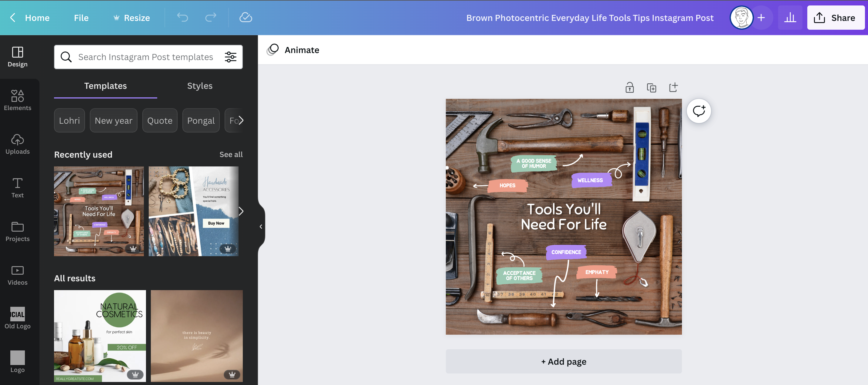Click the undo arrow icon
The image size is (868, 385).
pos(182,18)
